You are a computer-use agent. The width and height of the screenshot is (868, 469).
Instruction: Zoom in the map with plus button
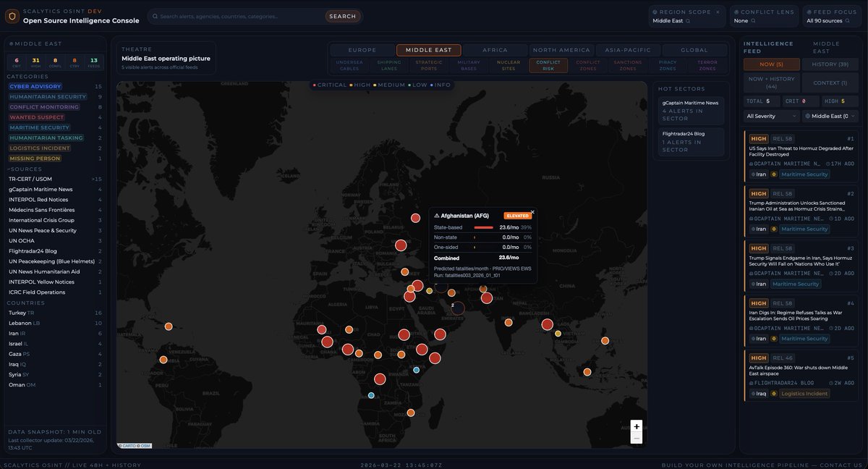tap(636, 426)
